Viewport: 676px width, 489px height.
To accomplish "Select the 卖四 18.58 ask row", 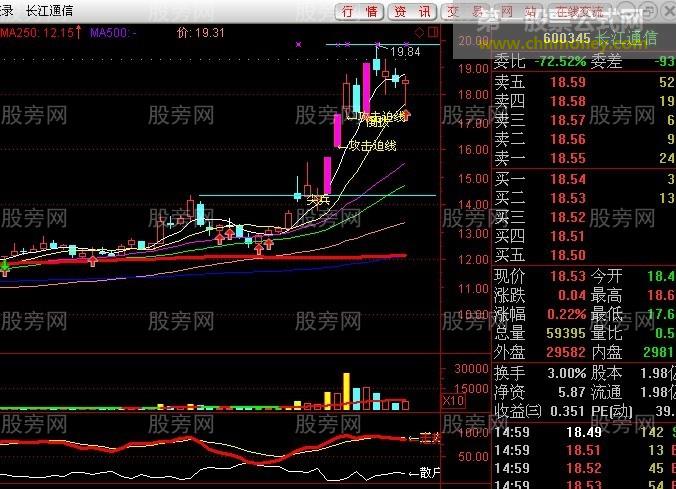I will (584, 101).
